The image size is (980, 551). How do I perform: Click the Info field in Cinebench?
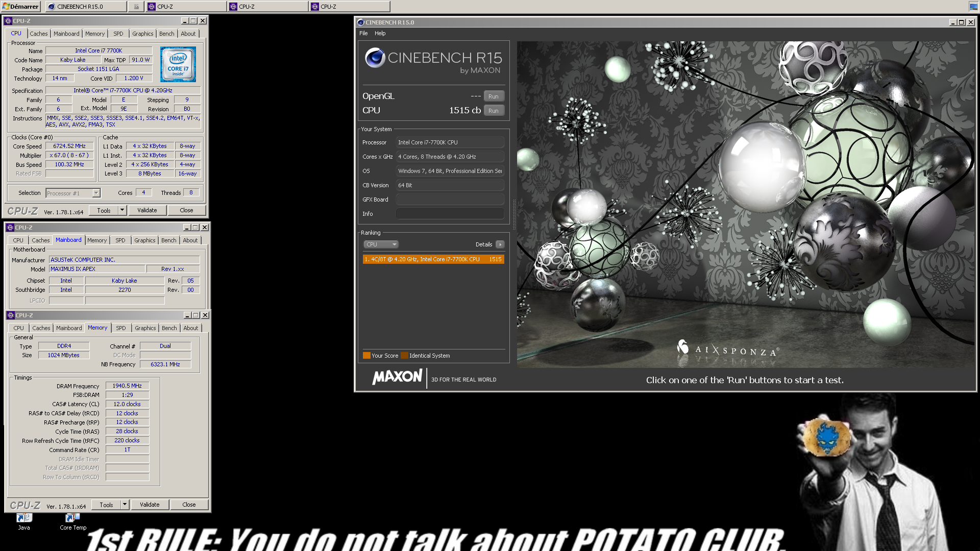pyautogui.click(x=450, y=214)
